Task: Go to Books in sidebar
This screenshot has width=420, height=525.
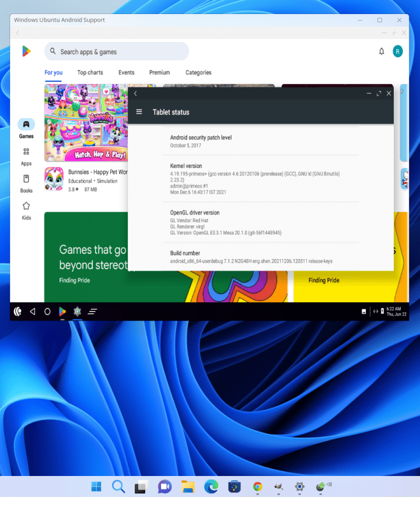Action: coord(26,183)
